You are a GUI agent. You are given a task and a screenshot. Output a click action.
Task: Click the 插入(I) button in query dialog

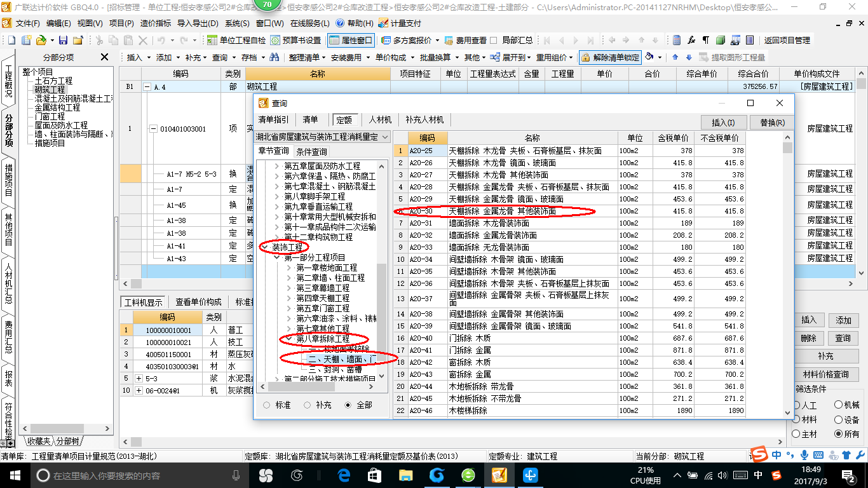(x=723, y=122)
